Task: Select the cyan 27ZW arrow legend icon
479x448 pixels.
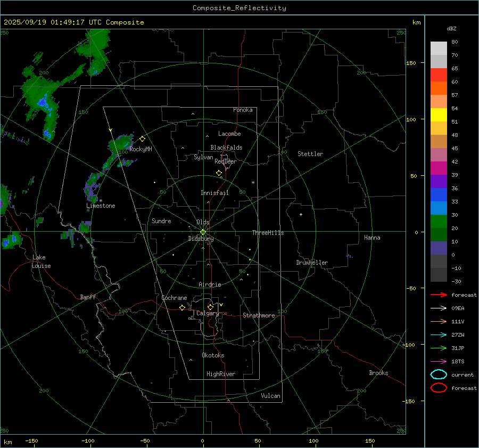Action: coord(439,335)
